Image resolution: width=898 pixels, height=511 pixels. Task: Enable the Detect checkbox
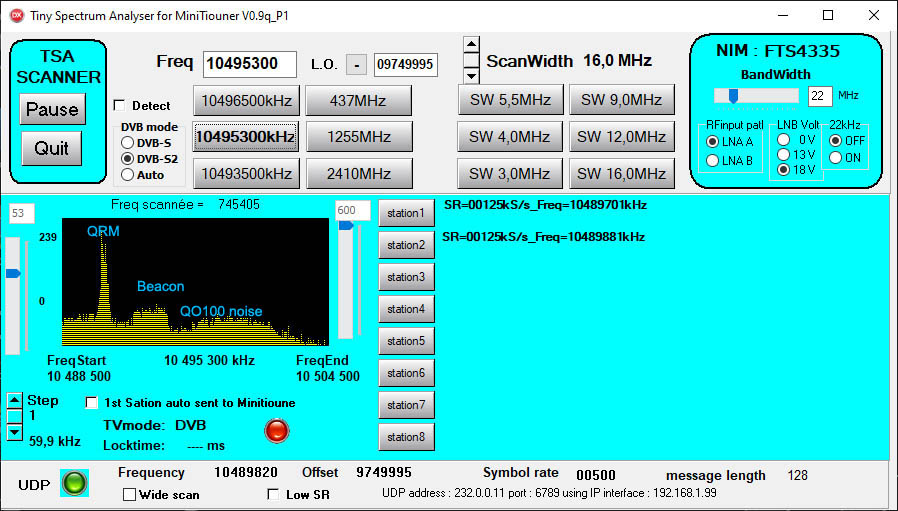120,106
